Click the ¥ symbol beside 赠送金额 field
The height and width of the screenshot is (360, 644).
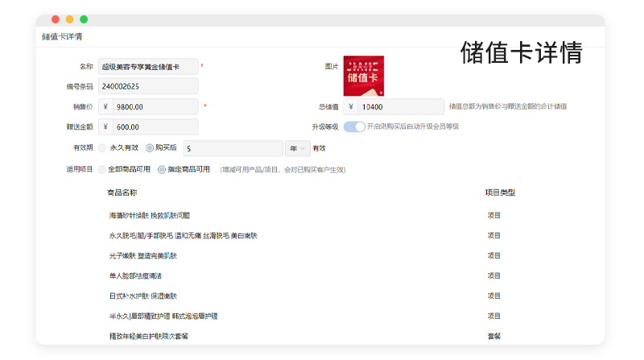click(x=106, y=126)
